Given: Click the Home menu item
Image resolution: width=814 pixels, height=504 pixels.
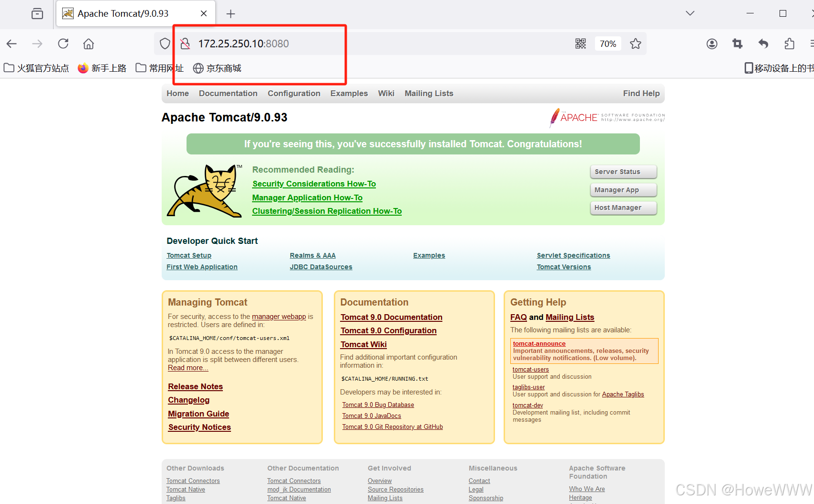Looking at the screenshot, I should 177,93.
